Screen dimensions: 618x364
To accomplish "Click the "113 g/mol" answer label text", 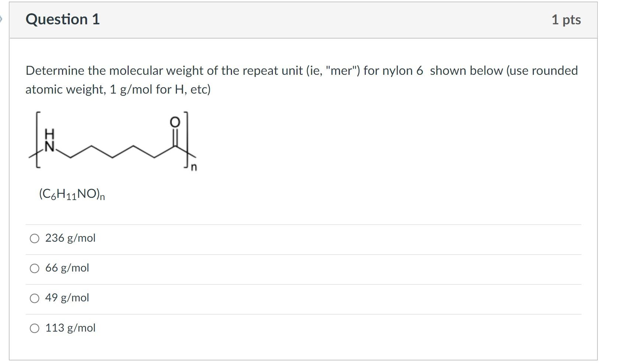I will [70, 328].
